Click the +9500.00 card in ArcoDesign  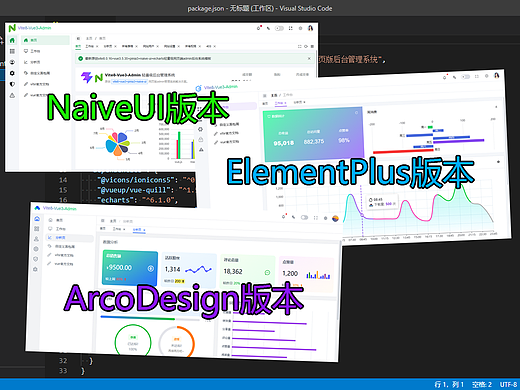(x=130, y=268)
